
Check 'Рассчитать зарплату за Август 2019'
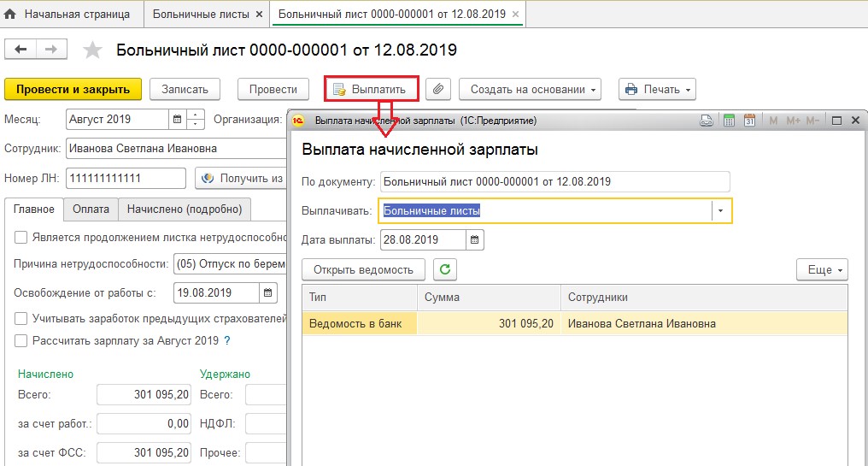coord(21,340)
